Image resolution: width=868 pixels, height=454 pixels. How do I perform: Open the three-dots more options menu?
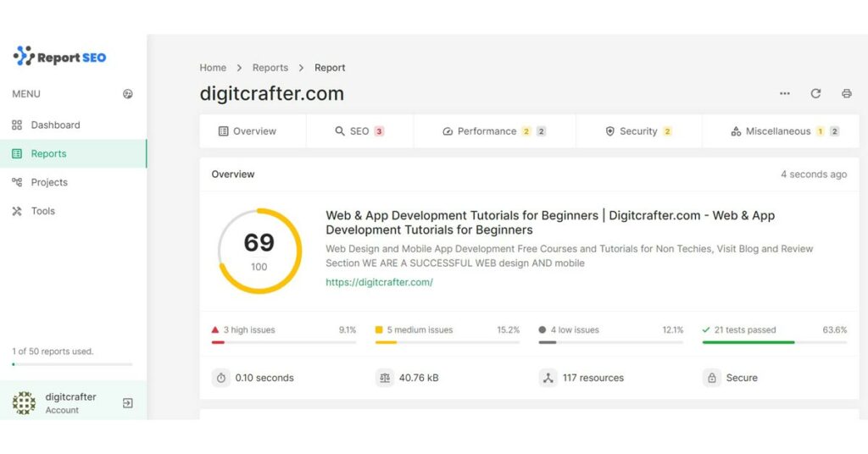click(x=785, y=93)
